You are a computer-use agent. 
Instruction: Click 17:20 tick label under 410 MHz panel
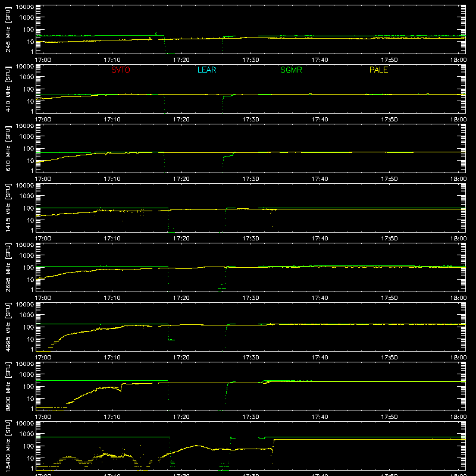click(x=181, y=120)
